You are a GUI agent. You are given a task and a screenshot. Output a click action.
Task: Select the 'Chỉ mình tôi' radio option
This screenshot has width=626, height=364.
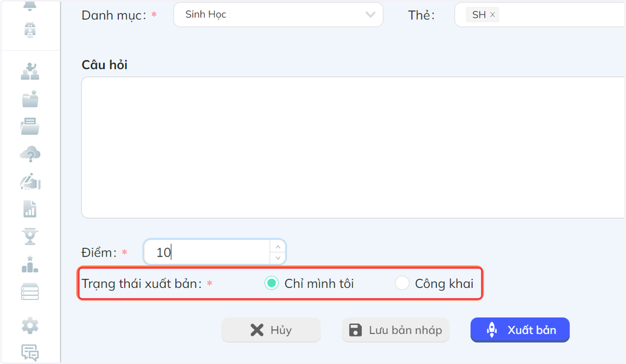[271, 283]
